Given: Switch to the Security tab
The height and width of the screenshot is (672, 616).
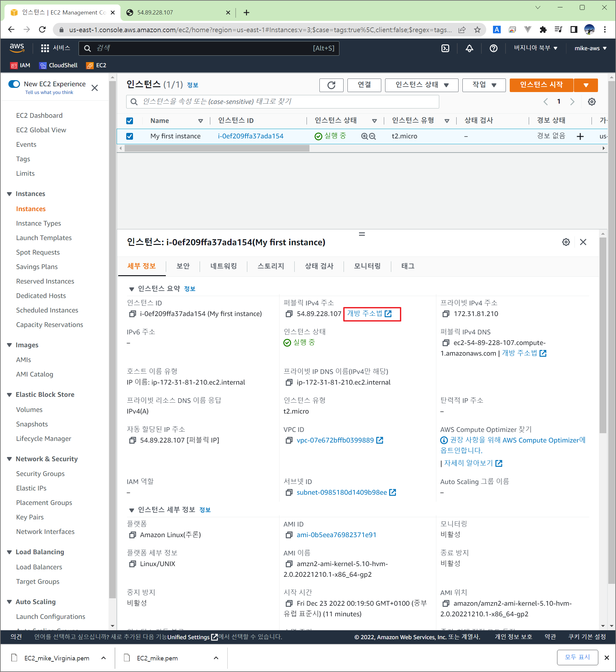Looking at the screenshot, I should pos(183,266).
